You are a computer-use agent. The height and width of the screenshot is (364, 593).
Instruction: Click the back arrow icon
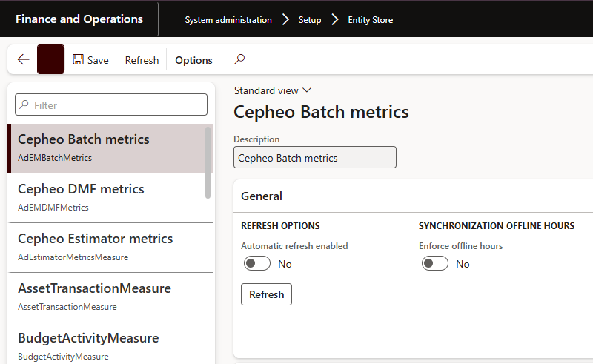23,60
